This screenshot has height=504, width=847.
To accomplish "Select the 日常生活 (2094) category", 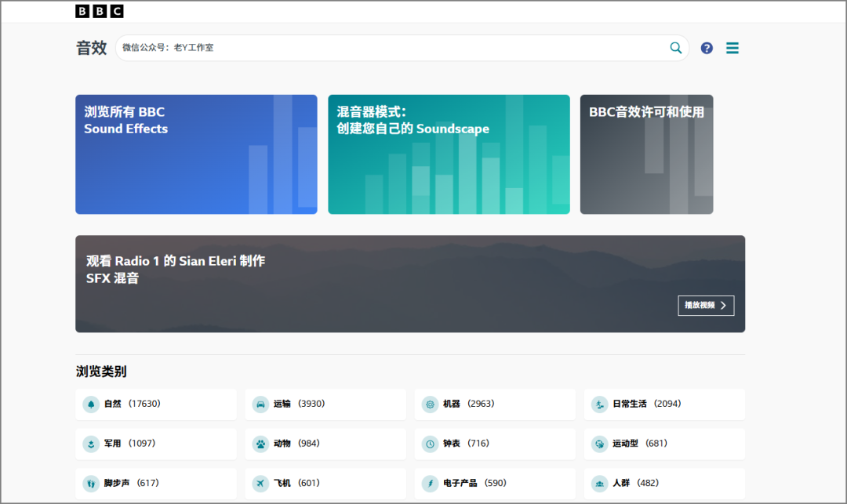I will [664, 404].
